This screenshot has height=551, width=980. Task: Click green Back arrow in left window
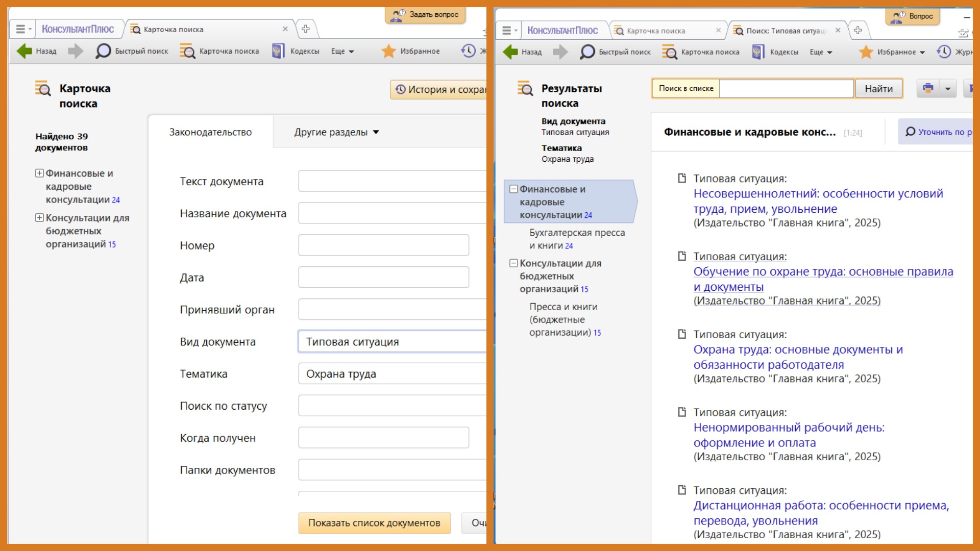(x=24, y=51)
